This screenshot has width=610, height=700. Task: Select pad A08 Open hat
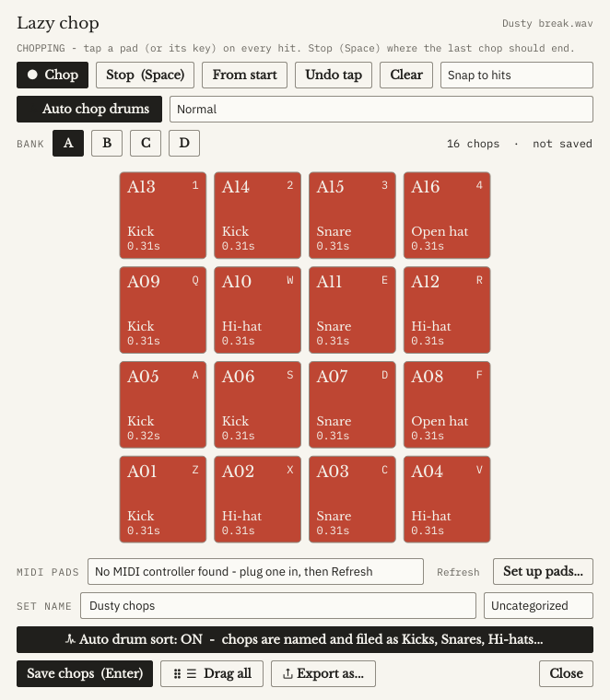pos(447,405)
